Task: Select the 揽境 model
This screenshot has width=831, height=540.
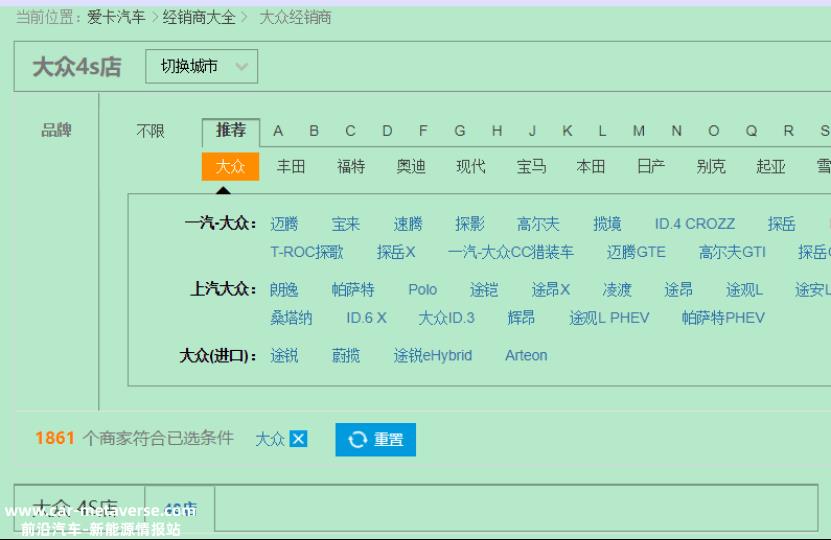Action: click(x=607, y=224)
